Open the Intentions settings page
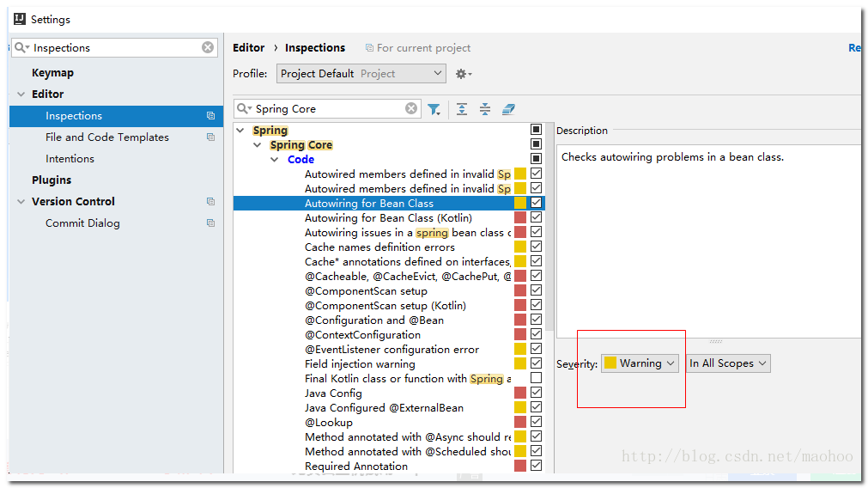Viewport: 868px width, 488px height. tap(70, 158)
